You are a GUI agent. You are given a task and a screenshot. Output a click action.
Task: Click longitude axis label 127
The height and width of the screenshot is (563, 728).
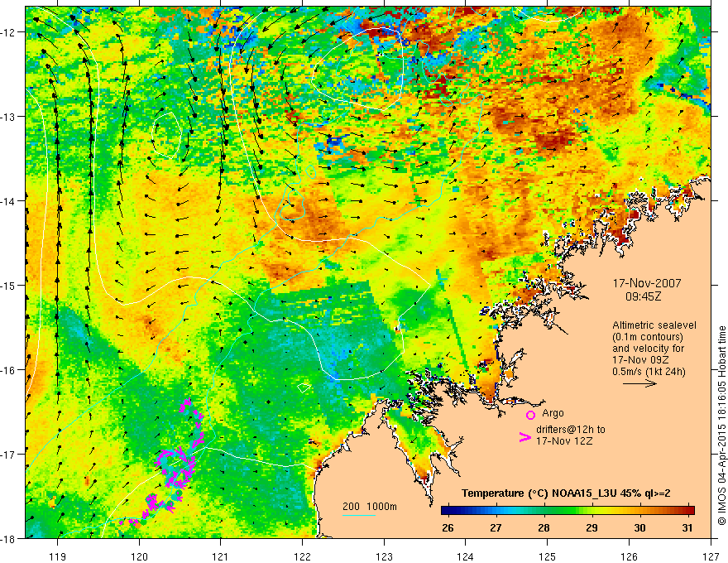tap(711, 556)
